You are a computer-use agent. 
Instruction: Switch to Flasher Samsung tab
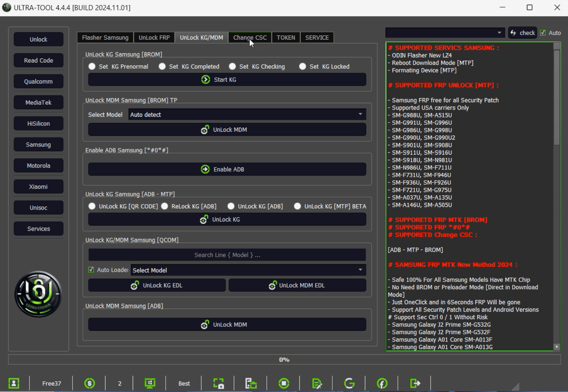[x=105, y=37]
